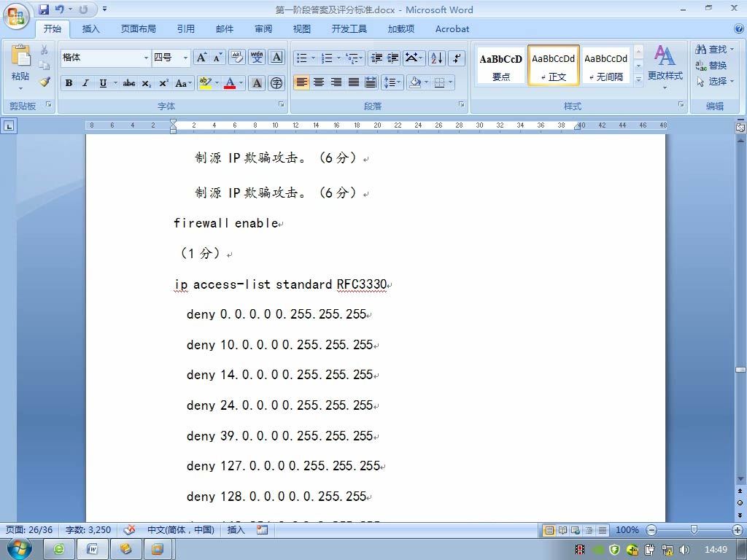The width and height of the screenshot is (747, 560).
Task: Open phonetic guide (wén) tool
Action: point(257,58)
